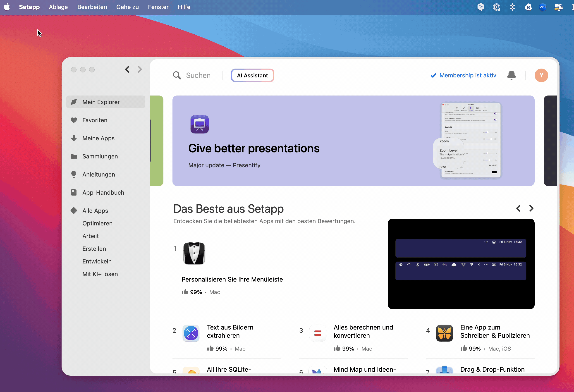
Task: Open Eine App zum Schreiben & Publizieren
Action: (495, 332)
